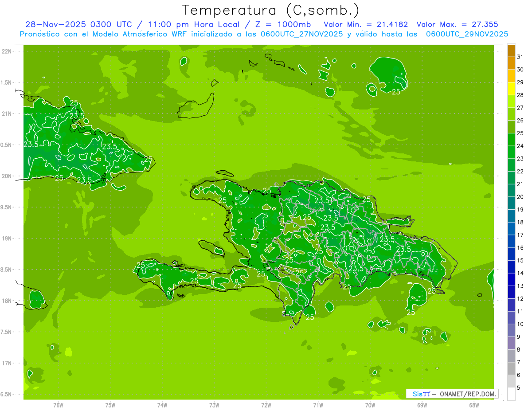Click the legend value 25
The image size is (532, 411).
click(520, 133)
